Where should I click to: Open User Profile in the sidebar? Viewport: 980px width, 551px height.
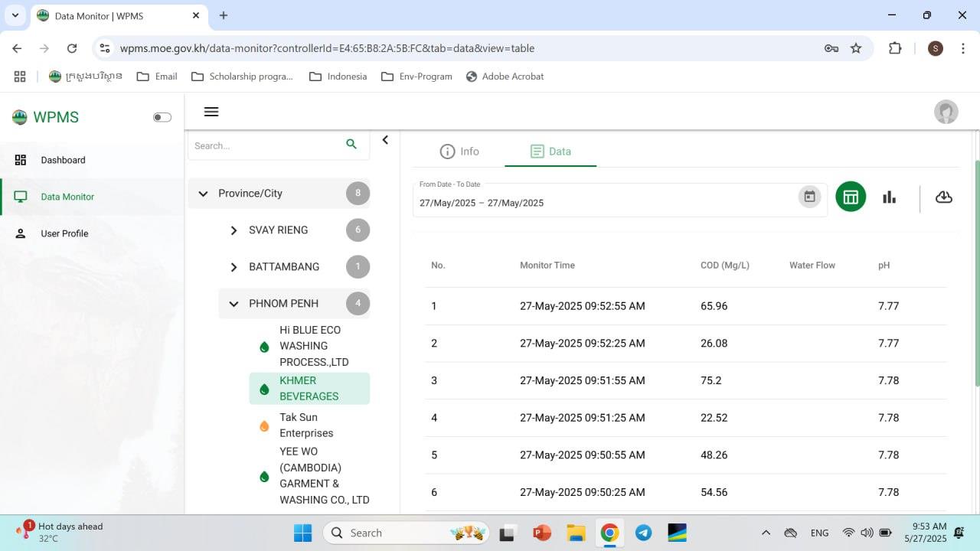93,233
